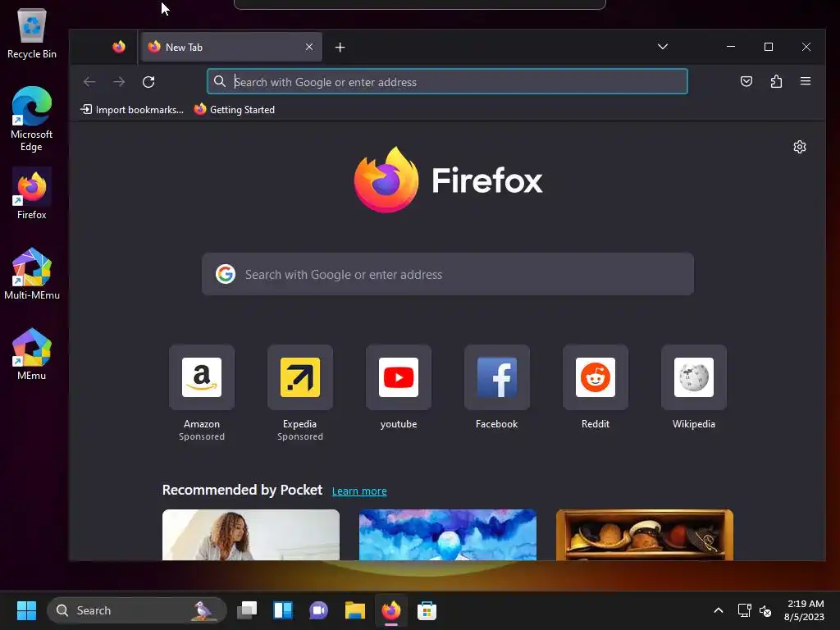Viewport: 840px width, 630px height.
Task: Open new tab personalize gear icon
Action: click(x=799, y=147)
